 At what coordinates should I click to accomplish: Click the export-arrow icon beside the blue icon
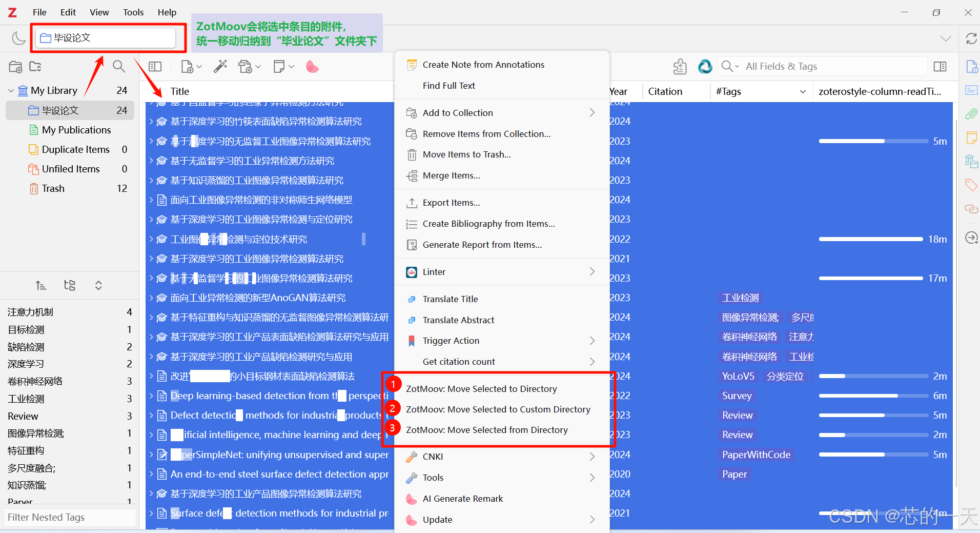[680, 66]
